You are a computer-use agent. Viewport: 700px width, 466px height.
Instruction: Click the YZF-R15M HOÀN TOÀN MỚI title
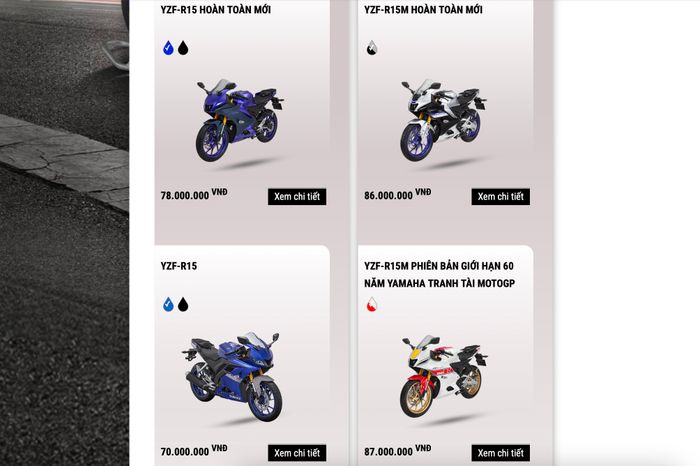(423, 9)
